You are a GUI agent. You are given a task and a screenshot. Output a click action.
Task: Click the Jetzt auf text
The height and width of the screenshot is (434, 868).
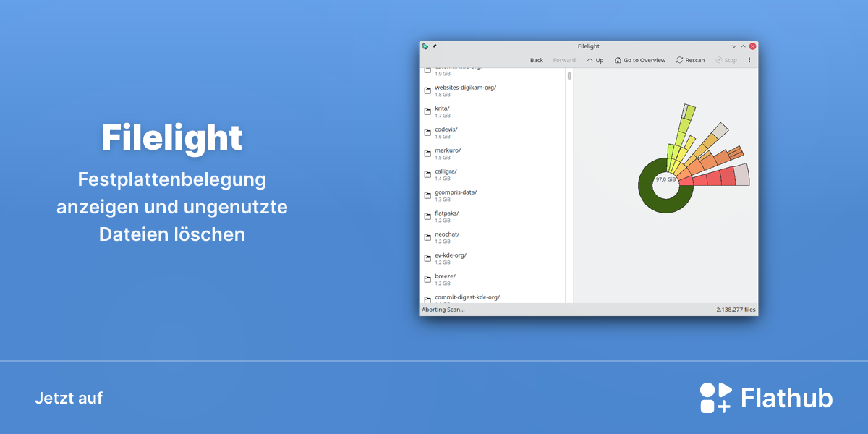coord(69,398)
